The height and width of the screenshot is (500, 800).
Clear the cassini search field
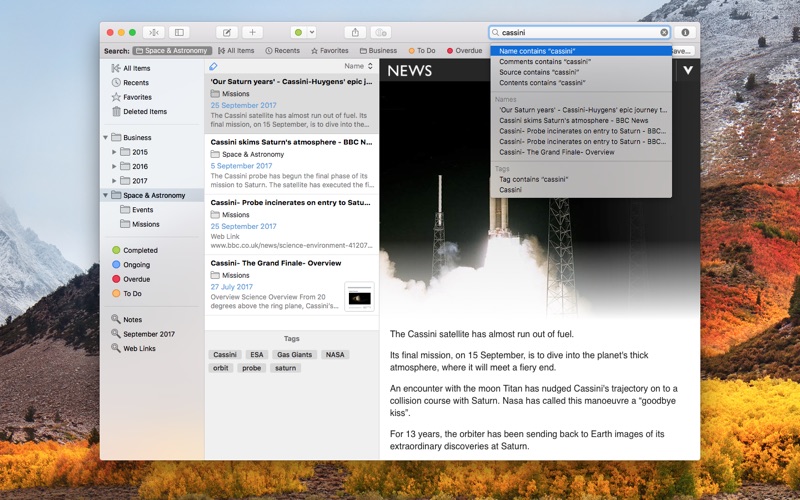tap(664, 32)
